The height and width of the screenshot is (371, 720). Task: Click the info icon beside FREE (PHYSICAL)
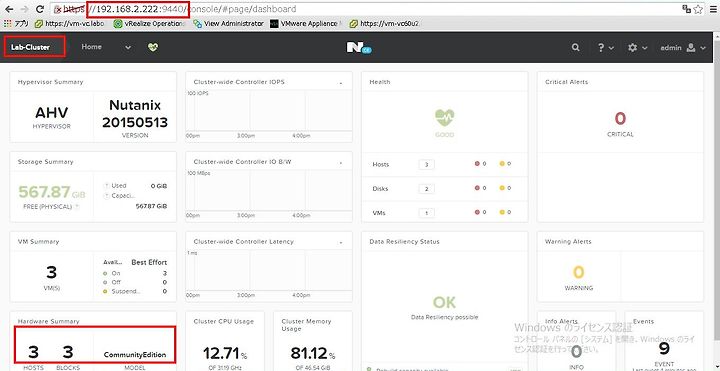coord(78,207)
